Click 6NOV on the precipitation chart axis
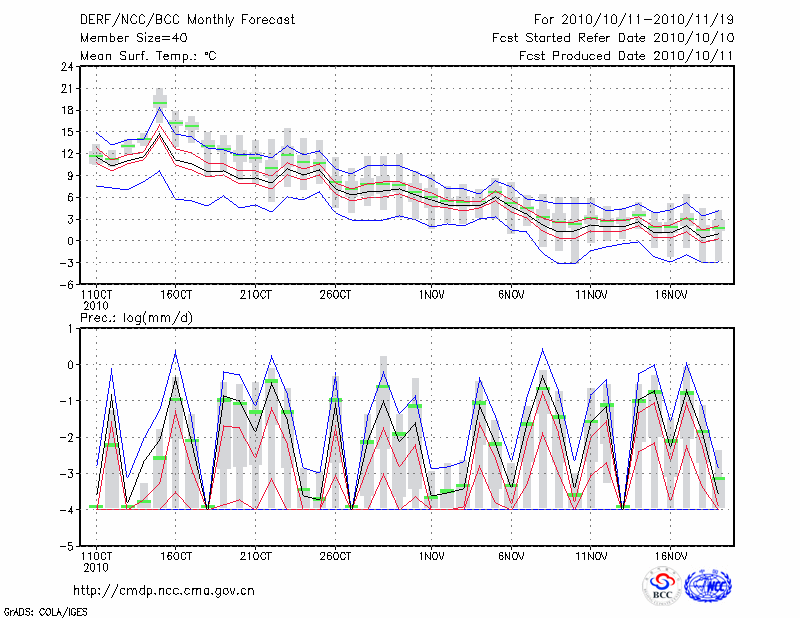Viewport: 800px width, 618px height. [x=511, y=555]
